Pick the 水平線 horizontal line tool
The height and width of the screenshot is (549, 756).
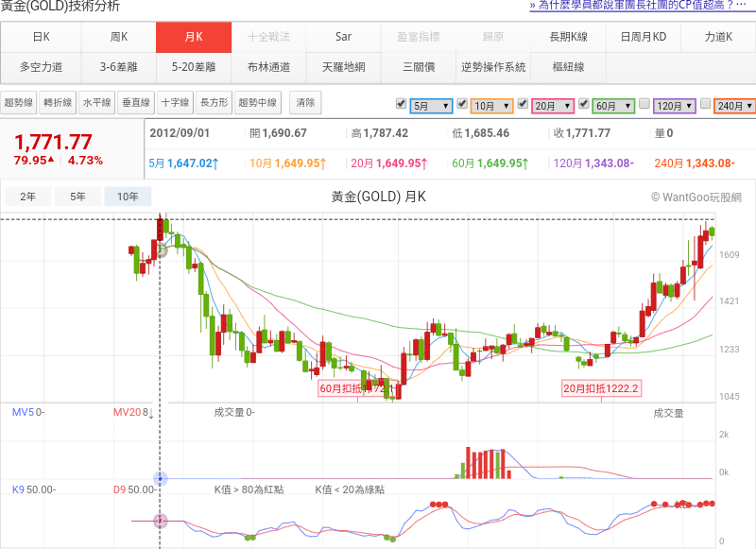point(96,102)
